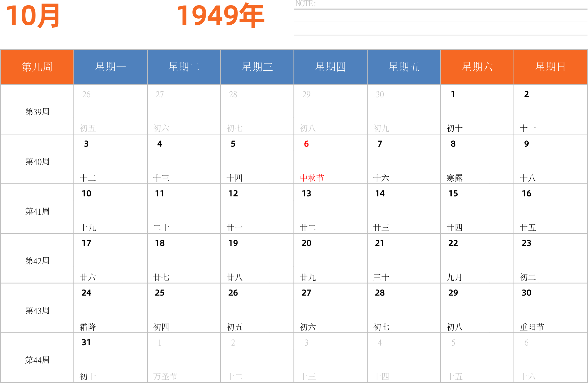Select date 30 重阳节 cell
The width and height of the screenshot is (588, 383).
tap(551, 308)
